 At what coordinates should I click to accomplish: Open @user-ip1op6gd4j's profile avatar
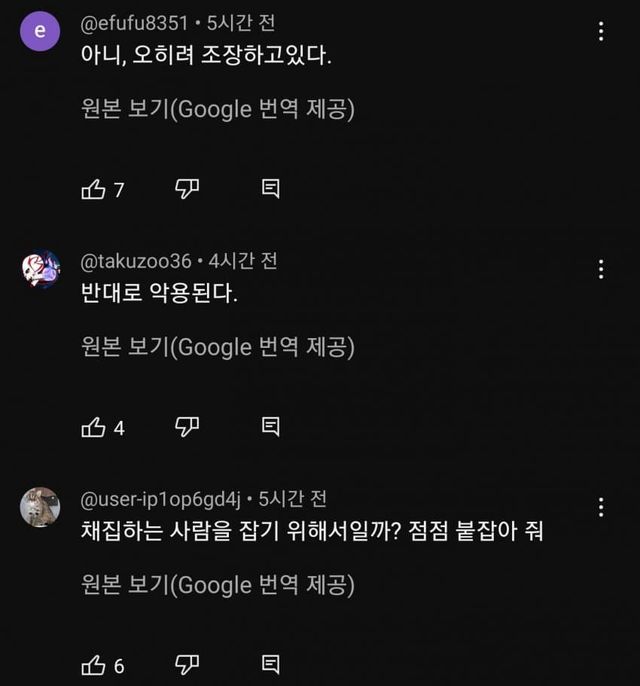click(40, 507)
